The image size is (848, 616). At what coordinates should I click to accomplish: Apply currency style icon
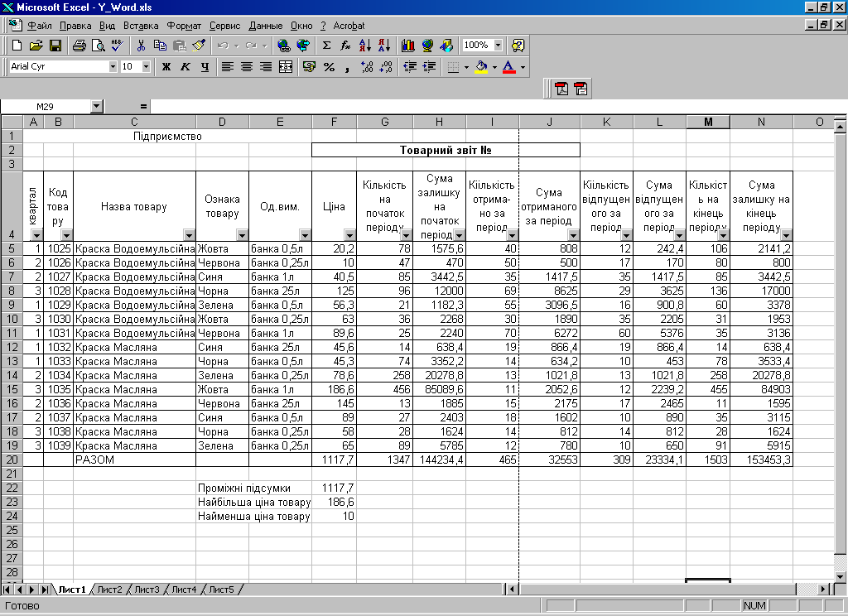[x=309, y=67]
